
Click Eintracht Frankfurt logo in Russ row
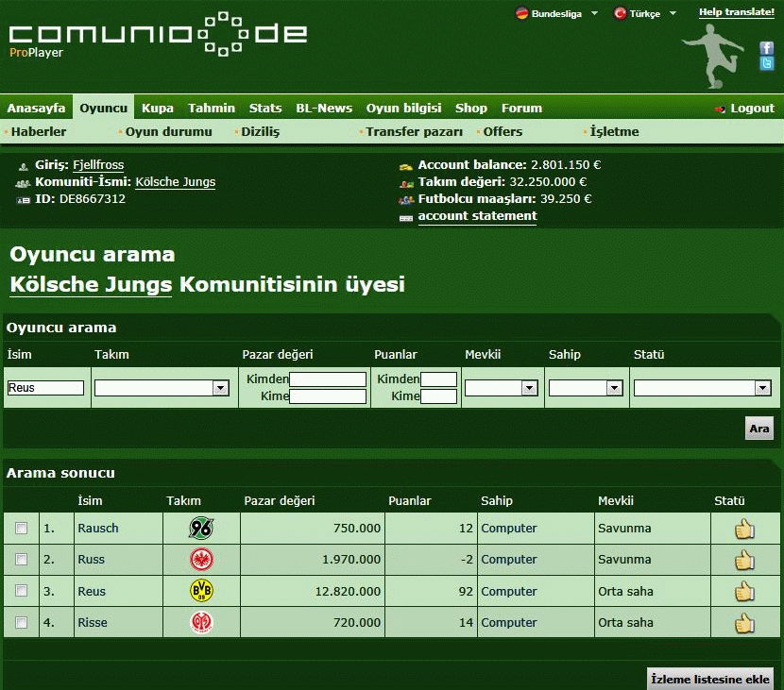(201, 560)
